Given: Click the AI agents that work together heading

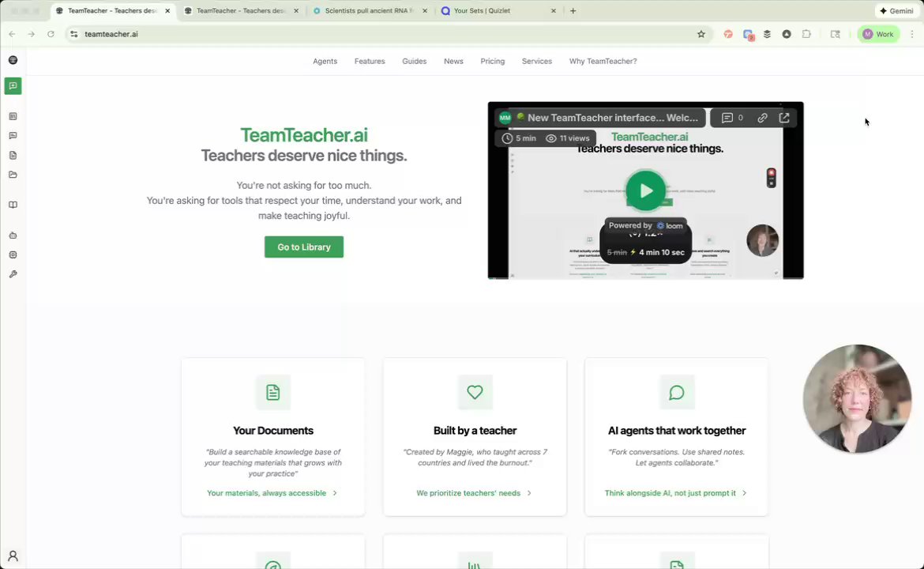Looking at the screenshot, I should pyautogui.click(x=677, y=431).
